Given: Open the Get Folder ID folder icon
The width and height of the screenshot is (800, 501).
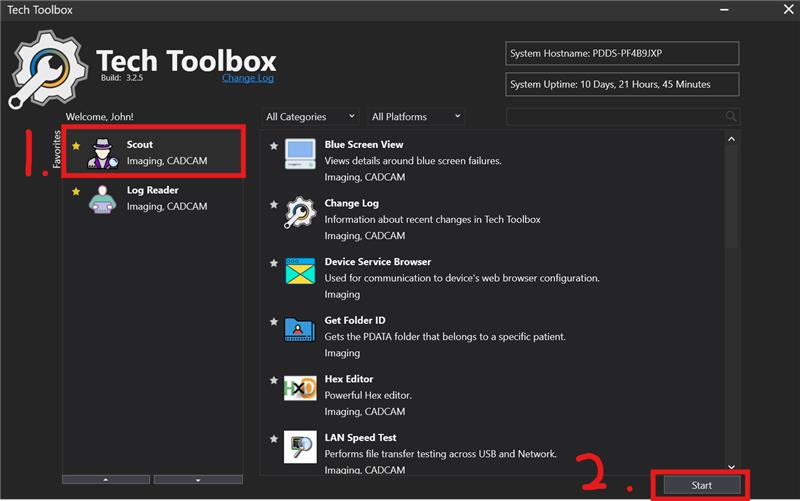Looking at the screenshot, I should 300,330.
